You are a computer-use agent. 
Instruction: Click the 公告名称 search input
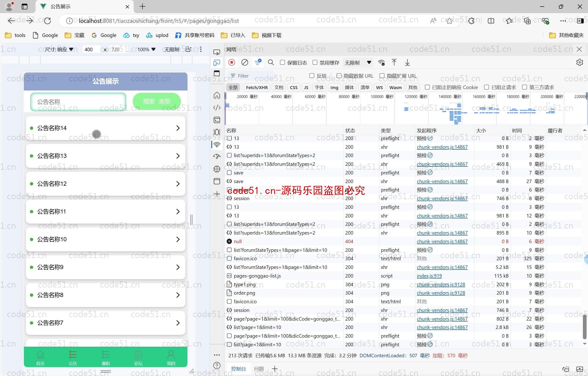[78, 102]
